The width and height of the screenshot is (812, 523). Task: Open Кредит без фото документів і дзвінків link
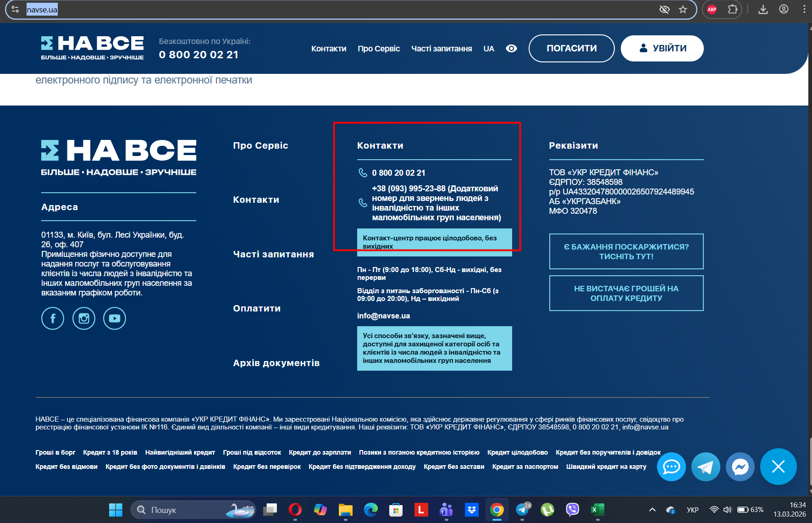click(166, 467)
